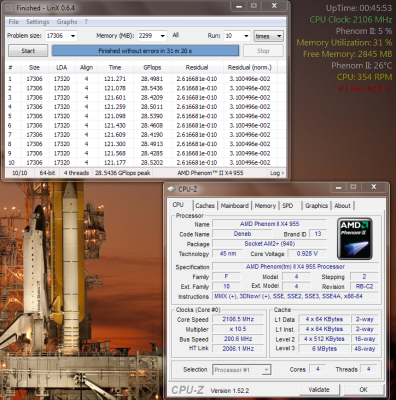Open the Settings menu in LinX
This screenshot has height=400, width=396.
click(38, 22)
